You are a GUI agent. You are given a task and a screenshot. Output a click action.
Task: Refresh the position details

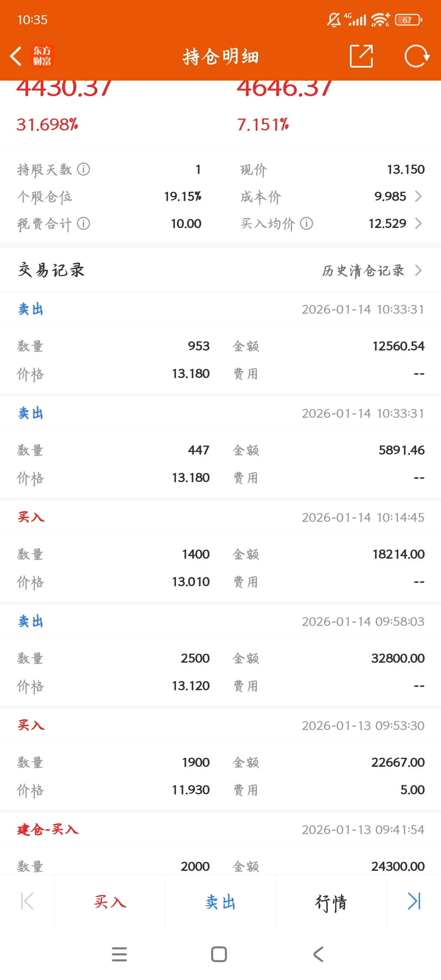click(416, 56)
